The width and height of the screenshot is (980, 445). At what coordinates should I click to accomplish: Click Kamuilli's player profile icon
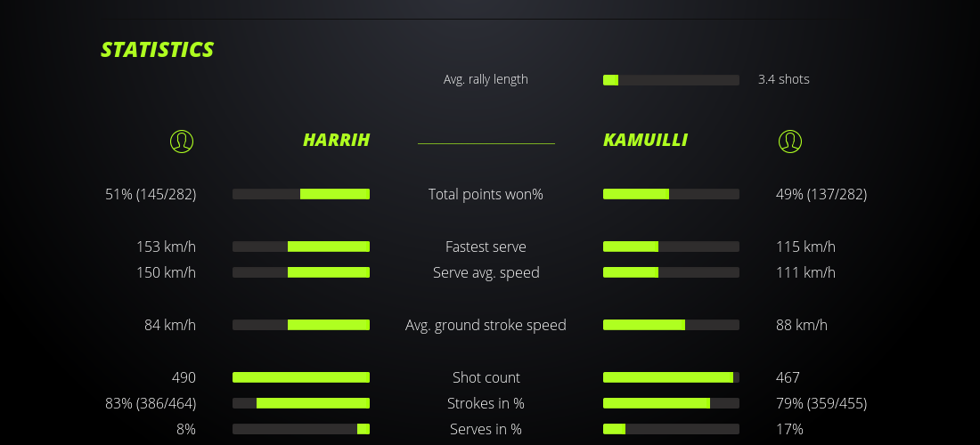click(790, 141)
